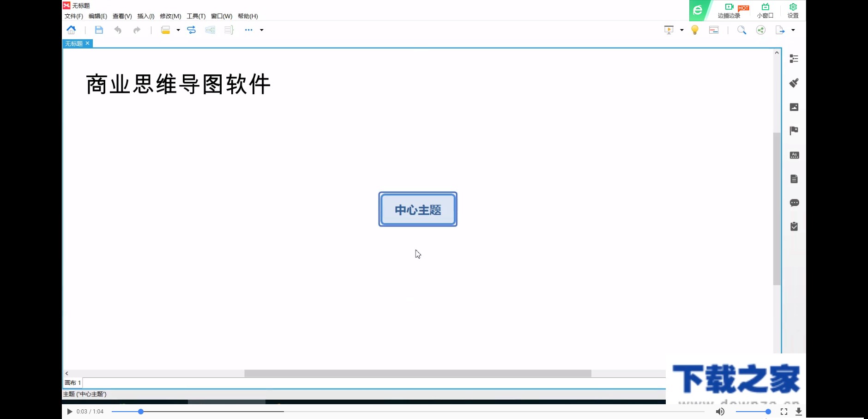Expand the export options dropdown arrow
This screenshot has width=868, height=419.
[x=792, y=30]
